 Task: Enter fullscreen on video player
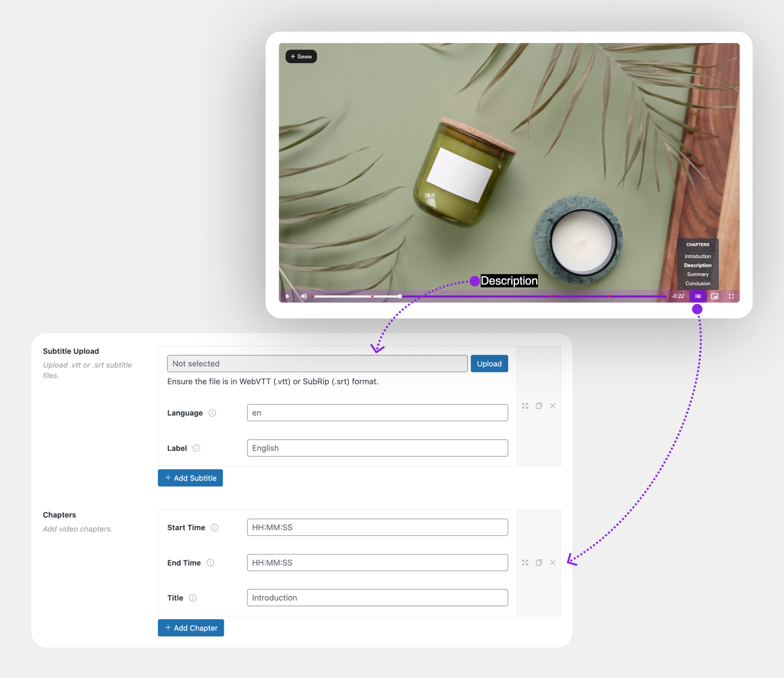coord(731,296)
